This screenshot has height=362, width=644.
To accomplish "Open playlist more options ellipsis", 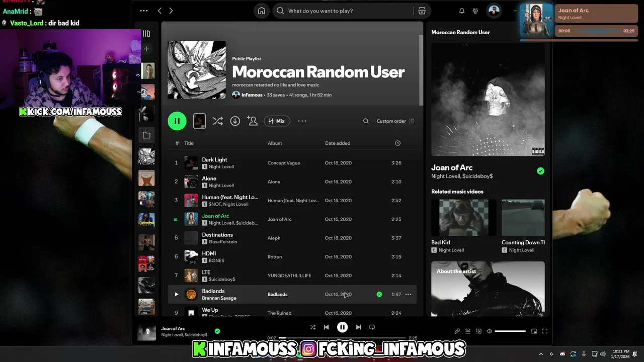I will [302, 121].
